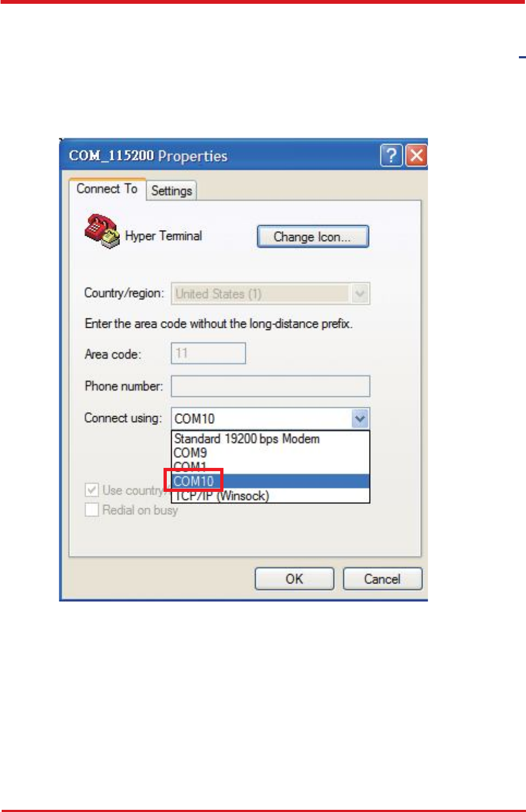This screenshot has height=812, width=526.
Task: Click the Hyper Terminal telephone icon
Action: (102, 231)
